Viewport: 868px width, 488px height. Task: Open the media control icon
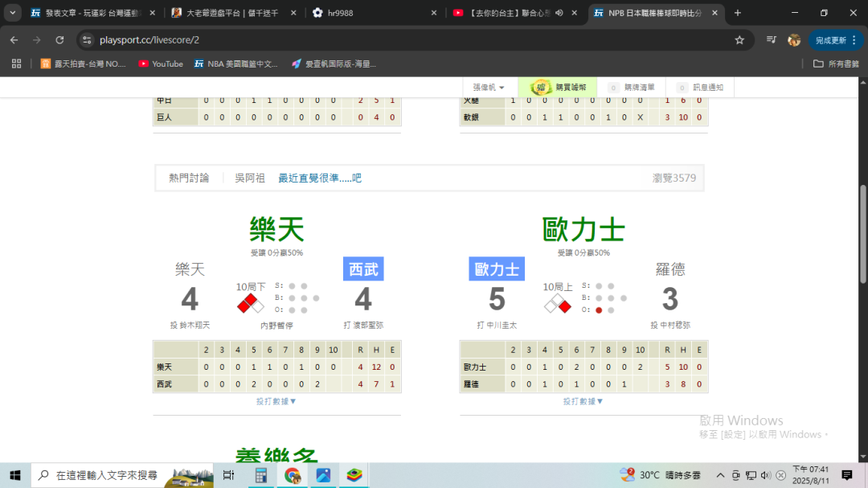(x=771, y=40)
